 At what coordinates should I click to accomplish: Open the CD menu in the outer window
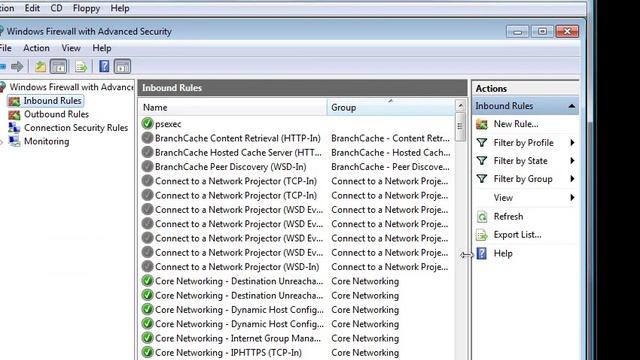click(x=56, y=8)
